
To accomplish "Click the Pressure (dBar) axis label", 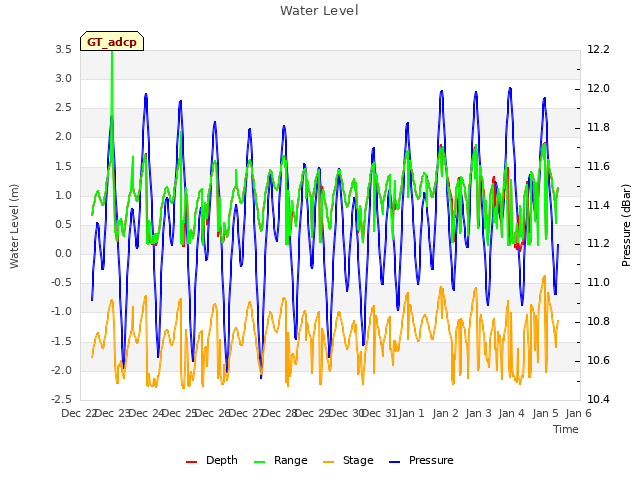I will pos(626,225).
